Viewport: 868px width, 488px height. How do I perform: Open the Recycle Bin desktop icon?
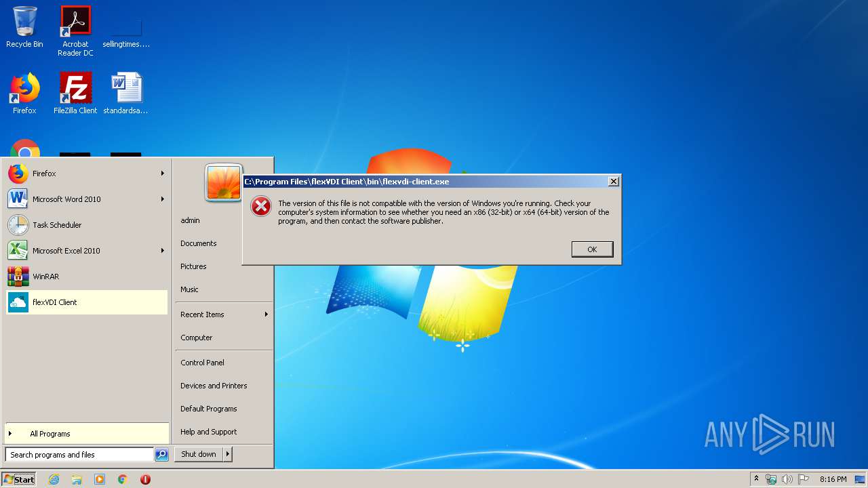[x=24, y=27]
